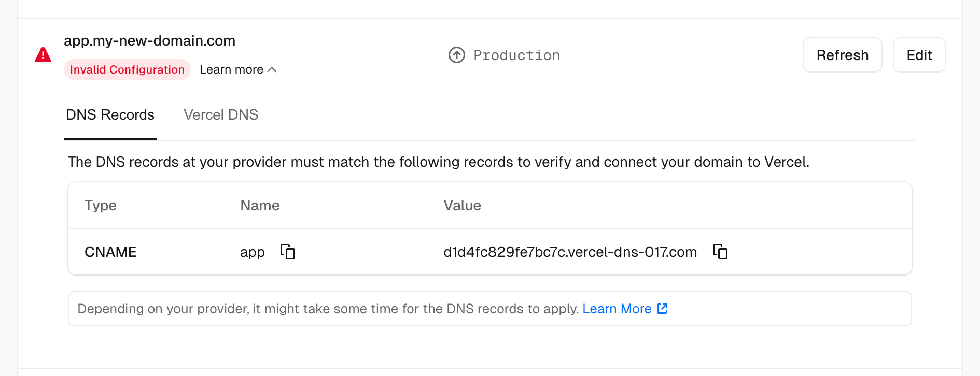Viewport: 980px width, 376px height.
Task: Click the Edit button
Action: [x=919, y=54]
